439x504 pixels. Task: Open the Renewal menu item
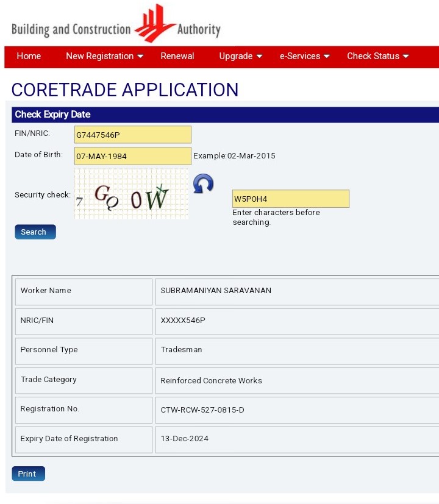click(177, 56)
